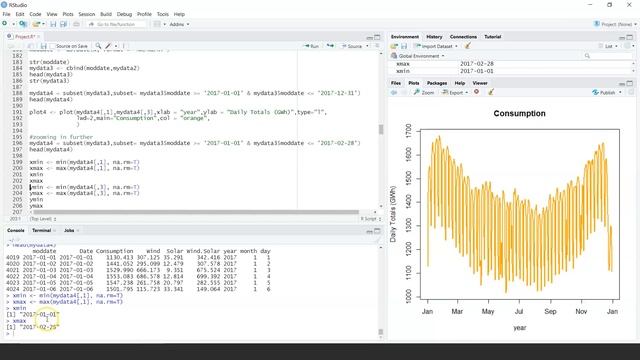Open the new file dropdown arrow
This screenshot has width=640, height=360.
pos(13,24)
